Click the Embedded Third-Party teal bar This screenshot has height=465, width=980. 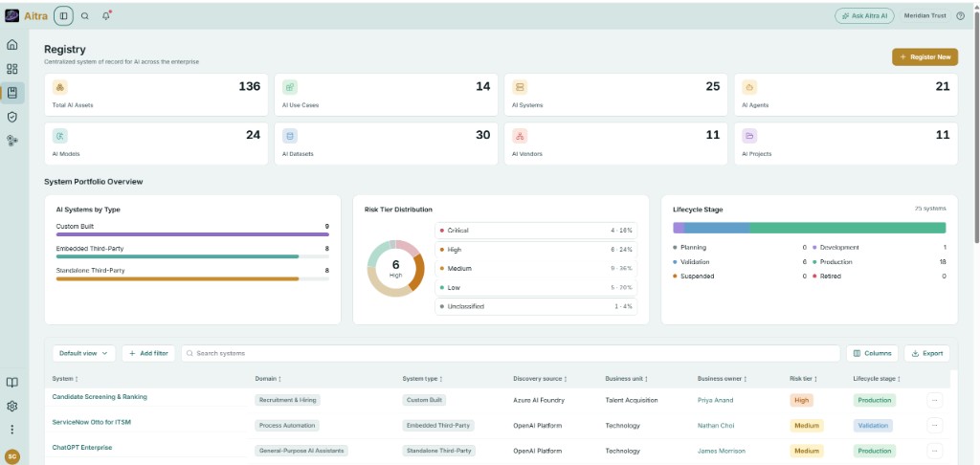coord(177,256)
